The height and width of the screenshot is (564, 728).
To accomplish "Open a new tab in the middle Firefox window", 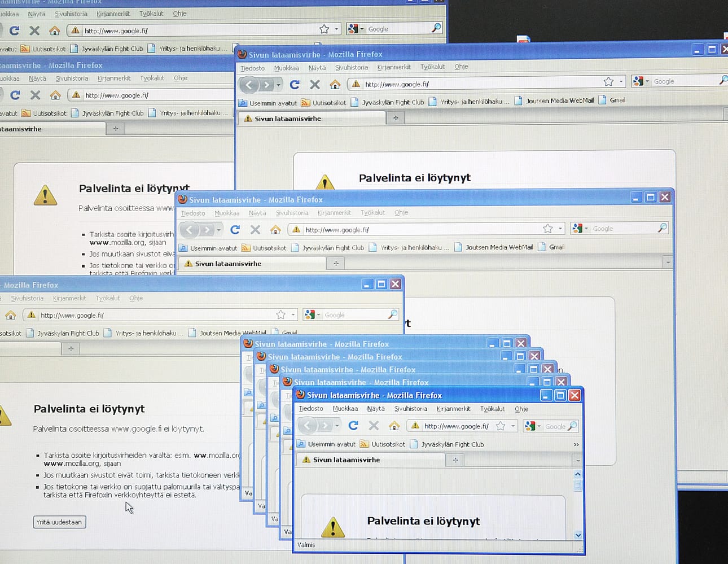I will (x=336, y=264).
